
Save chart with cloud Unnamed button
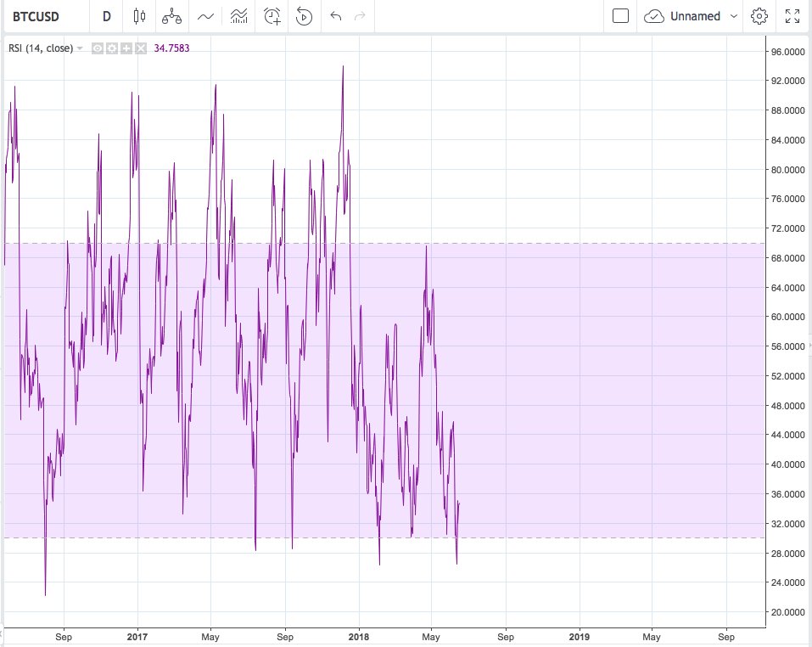pyautogui.click(x=682, y=17)
